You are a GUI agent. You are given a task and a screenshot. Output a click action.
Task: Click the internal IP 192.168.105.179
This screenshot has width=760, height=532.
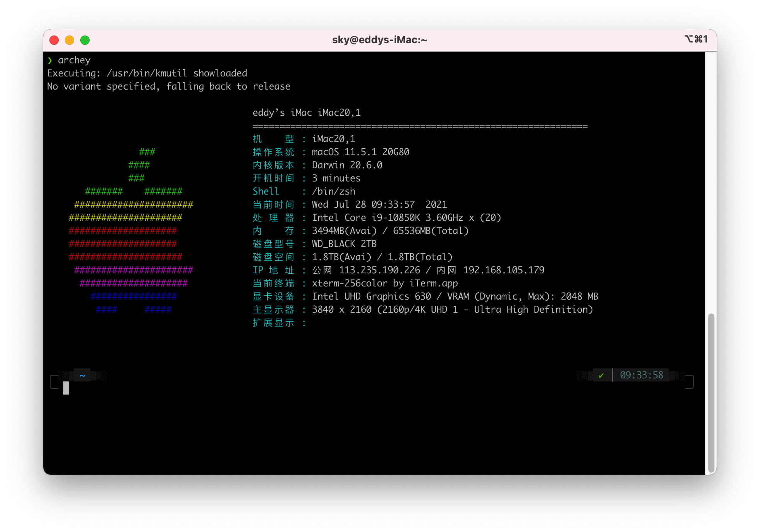click(x=504, y=270)
